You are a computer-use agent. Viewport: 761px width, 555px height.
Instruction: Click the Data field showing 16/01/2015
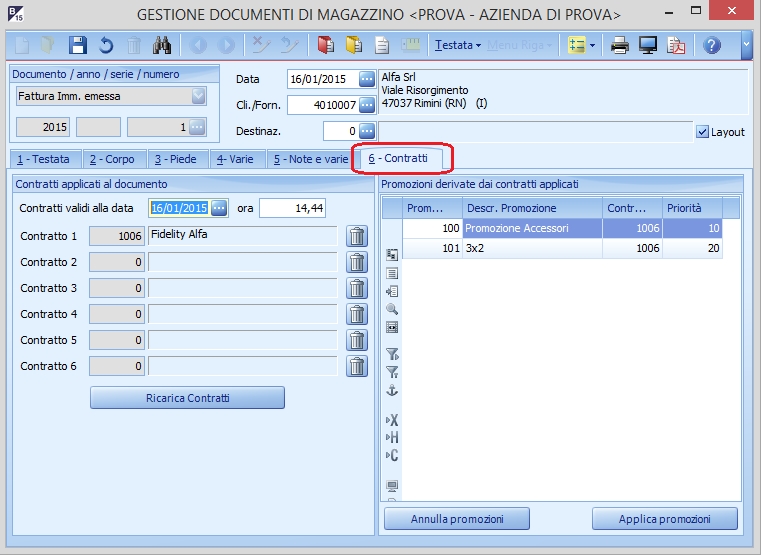click(324, 79)
